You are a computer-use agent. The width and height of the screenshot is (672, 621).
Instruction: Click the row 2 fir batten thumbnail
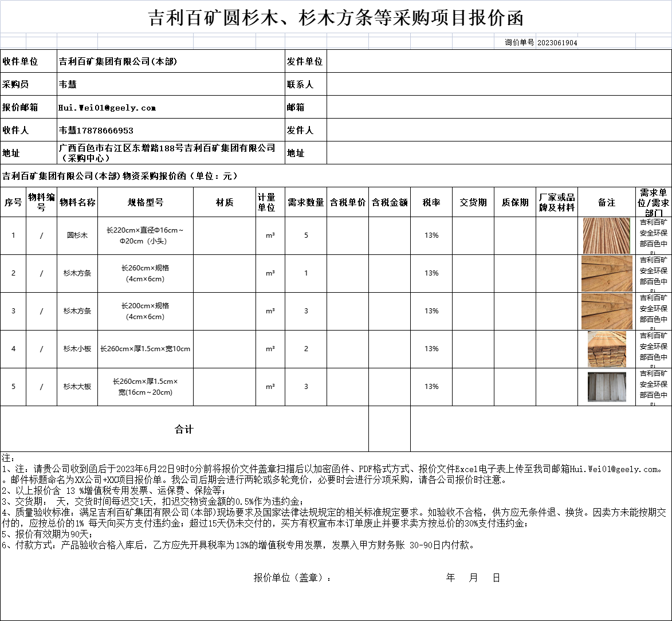coord(607,273)
